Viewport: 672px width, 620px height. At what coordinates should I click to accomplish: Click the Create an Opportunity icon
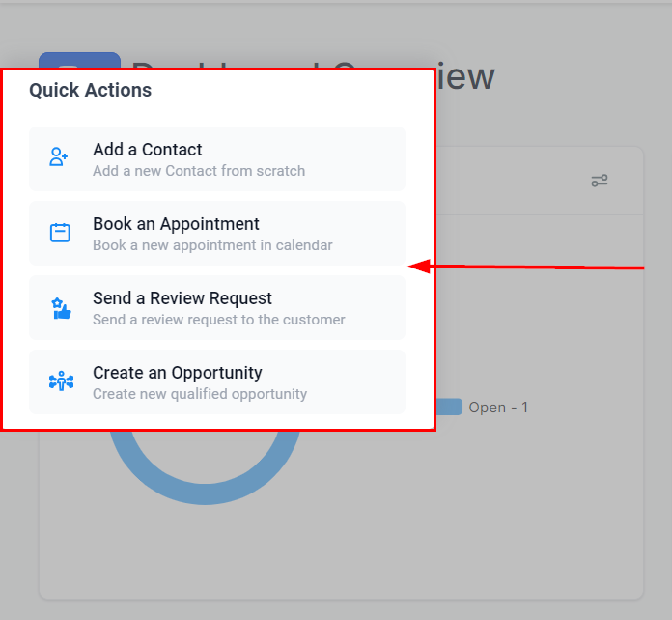click(61, 381)
